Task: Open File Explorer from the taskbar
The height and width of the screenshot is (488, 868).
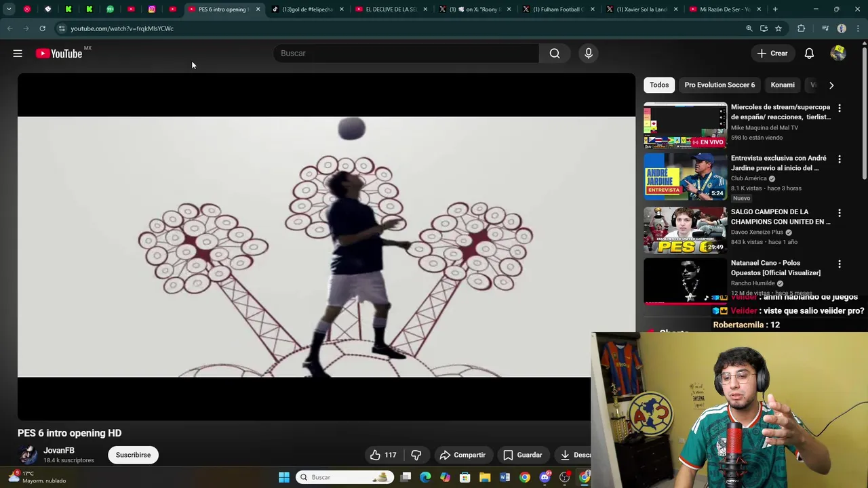Action: pos(485,477)
